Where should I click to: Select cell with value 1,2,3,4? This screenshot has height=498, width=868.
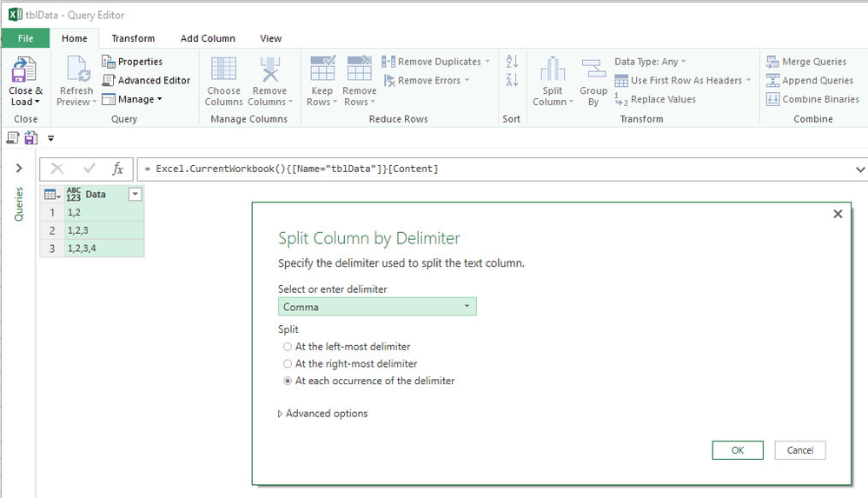[104, 249]
